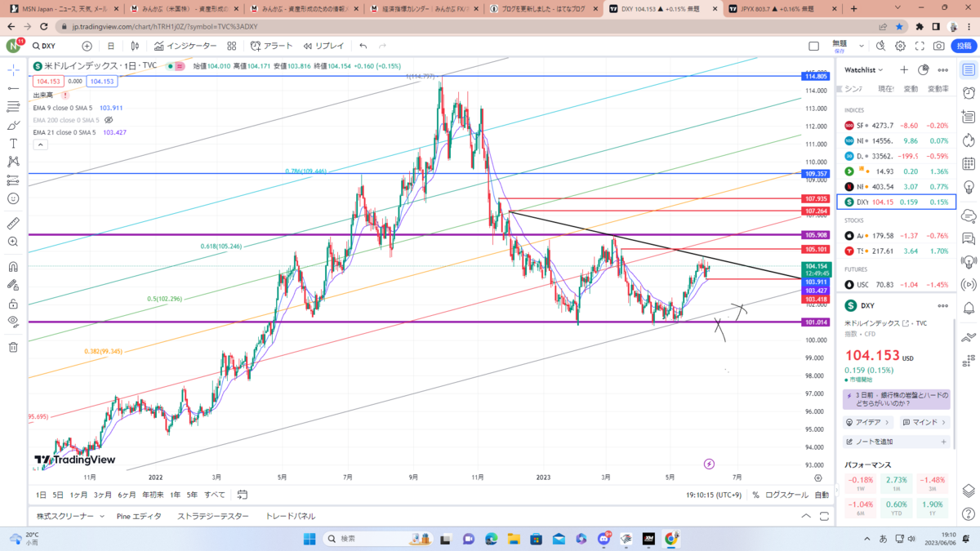Select the ruler measure tool
This screenshot has height=551, width=980.
[x=13, y=223]
